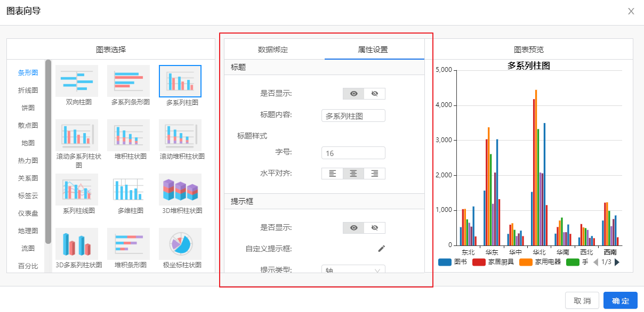Click the 字号 input field
This screenshot has height=312, width=644.
tap(353, 153)
